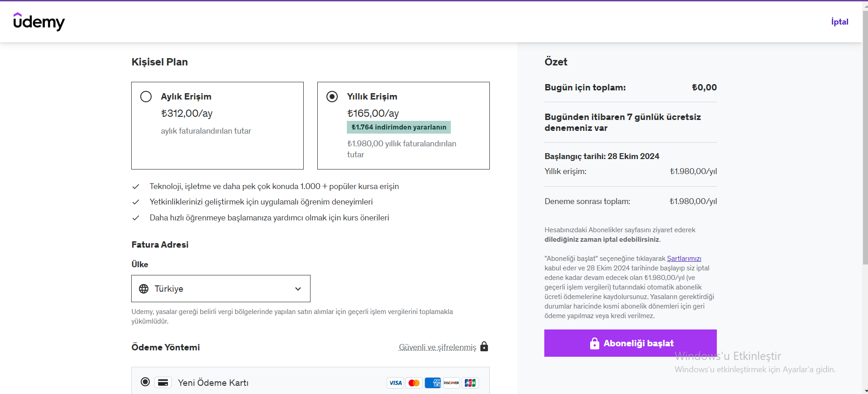
Task: Click the Mastercard logo
Action: 414,383
